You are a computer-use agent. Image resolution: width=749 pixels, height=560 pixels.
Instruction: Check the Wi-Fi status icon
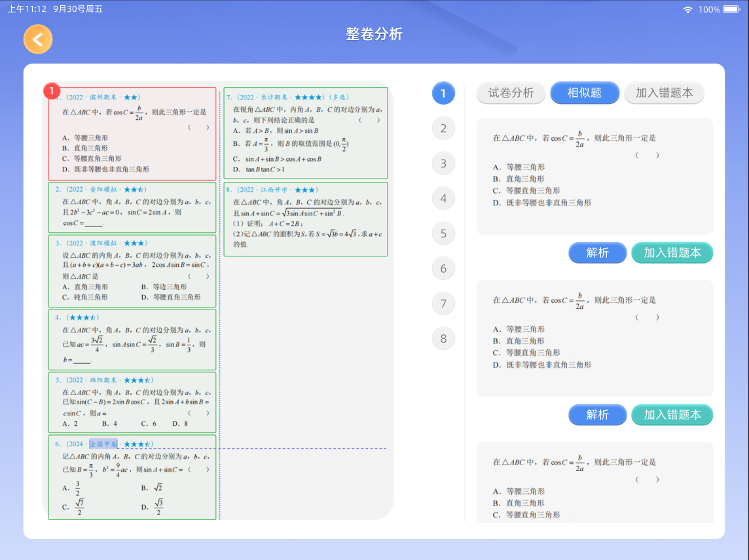tap(687, 9)
